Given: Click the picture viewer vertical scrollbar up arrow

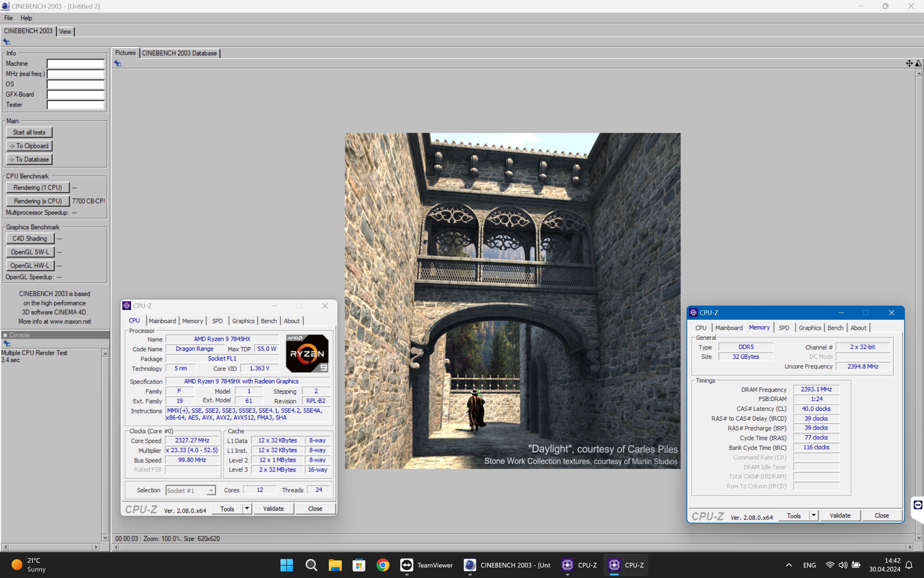Looking at the screenshot, I should click(919, 73).
